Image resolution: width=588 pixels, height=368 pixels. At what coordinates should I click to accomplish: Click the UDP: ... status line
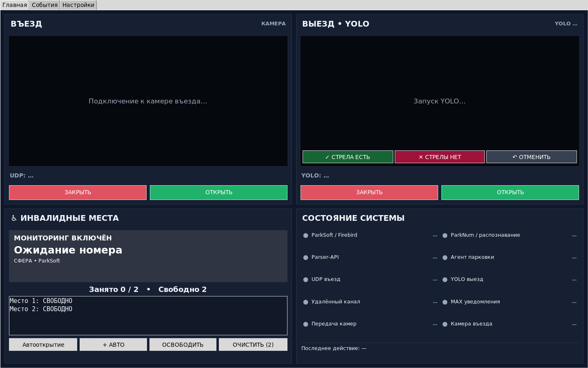pos(22,175)
